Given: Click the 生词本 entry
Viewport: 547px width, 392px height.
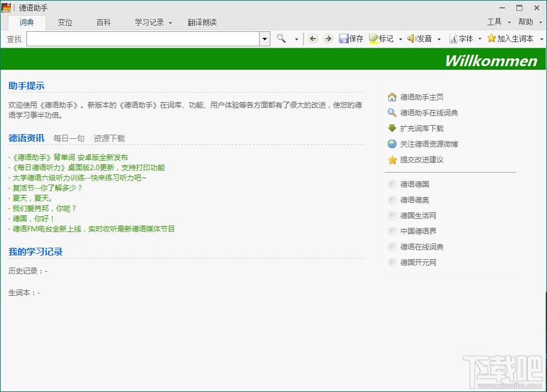Looking at the screenshot, I should 24,293.
